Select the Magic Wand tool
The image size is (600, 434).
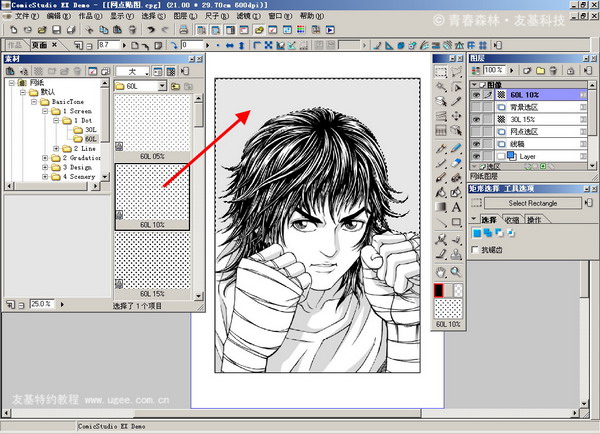(441, 86)
